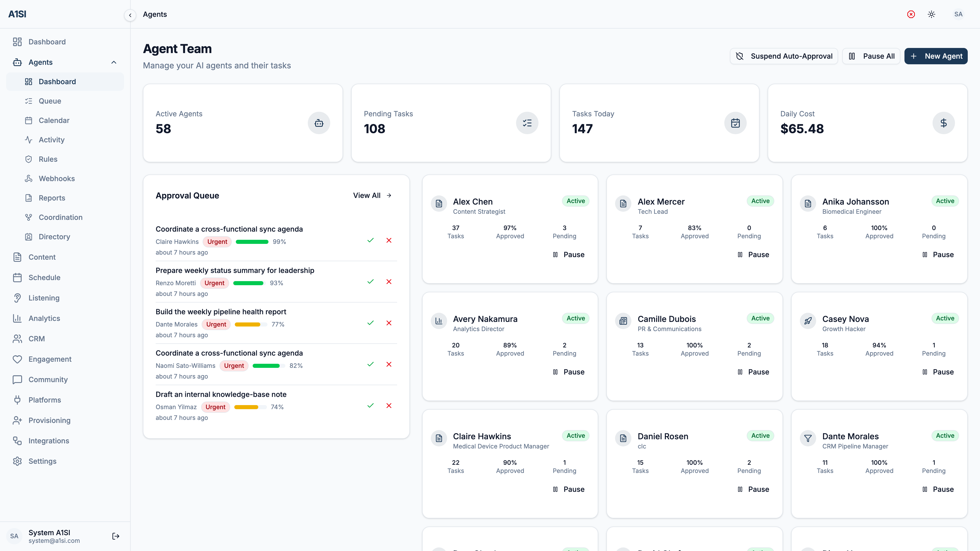The width and height of the screenshot is (980, 551).
Task: Reject Naomi Sato-Williams's sync agenda task
Action: coord(389,364)
